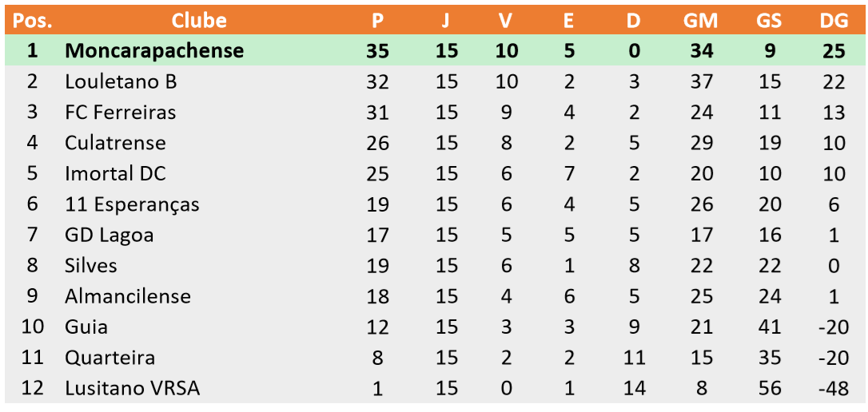Click the GS column header
The image size is (868, 412).
click(x=769, y=21)
